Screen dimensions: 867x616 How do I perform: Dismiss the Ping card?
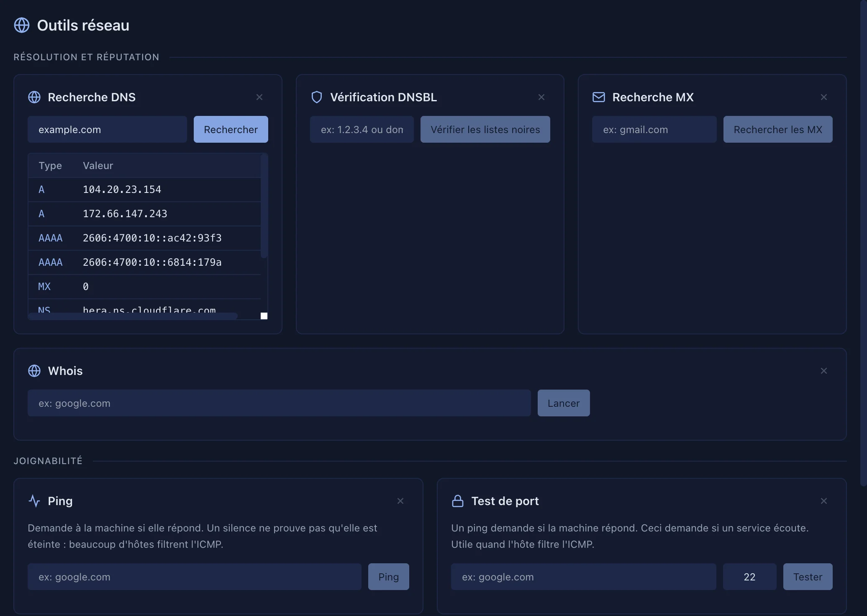[400, 501]
